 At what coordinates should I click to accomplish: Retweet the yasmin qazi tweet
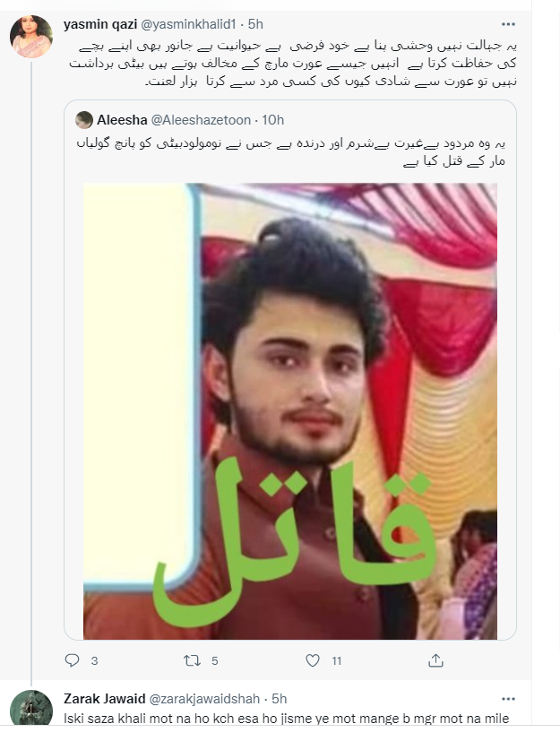point(192,660)
